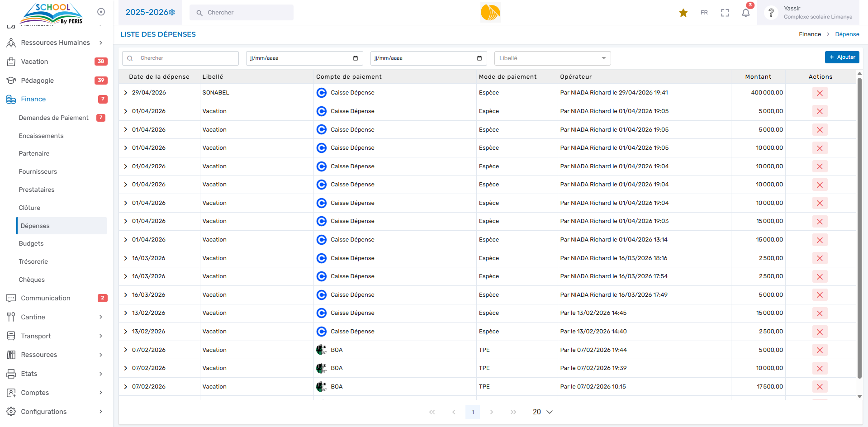
Task: Expand the 29/04/2026 SONABEL row
Action: click(x=126, y=93)
